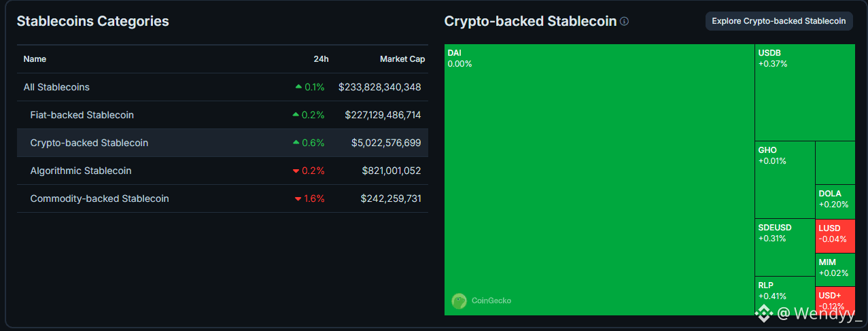Click the red down arrow in Commodity-backed row
This screenshot has width=868, height=331.
[x=298, y=198]
